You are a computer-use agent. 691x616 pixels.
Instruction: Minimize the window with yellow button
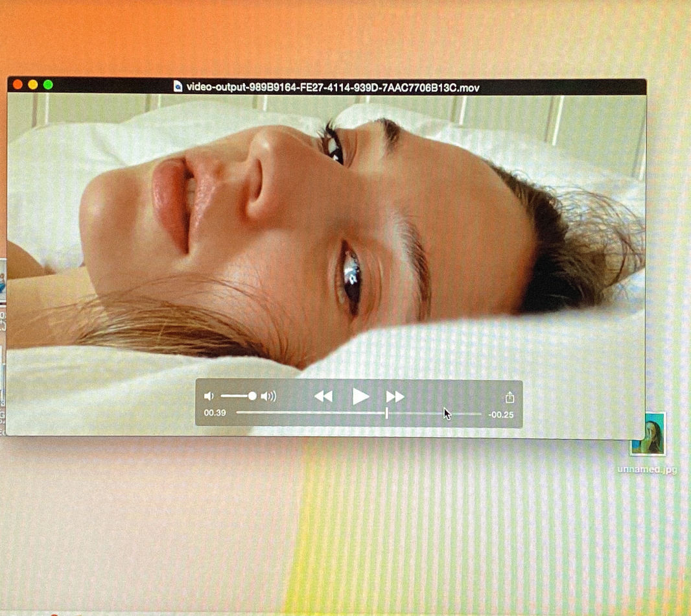32,84
